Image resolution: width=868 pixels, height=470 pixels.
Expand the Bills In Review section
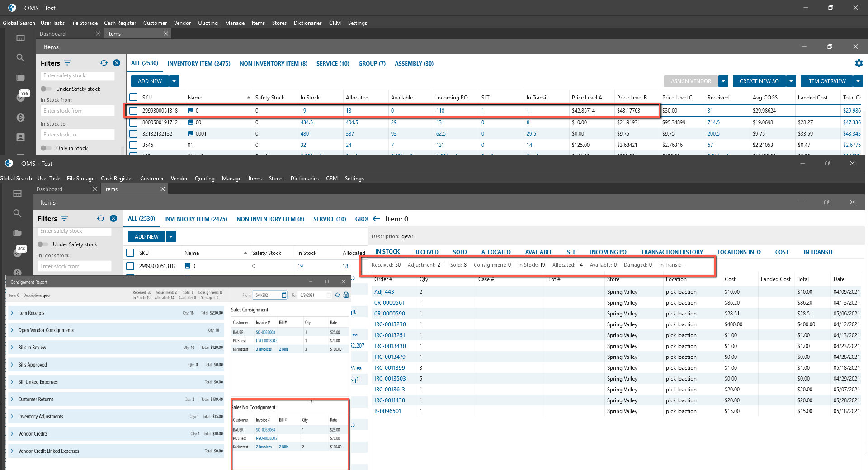(x=12, y=348)
